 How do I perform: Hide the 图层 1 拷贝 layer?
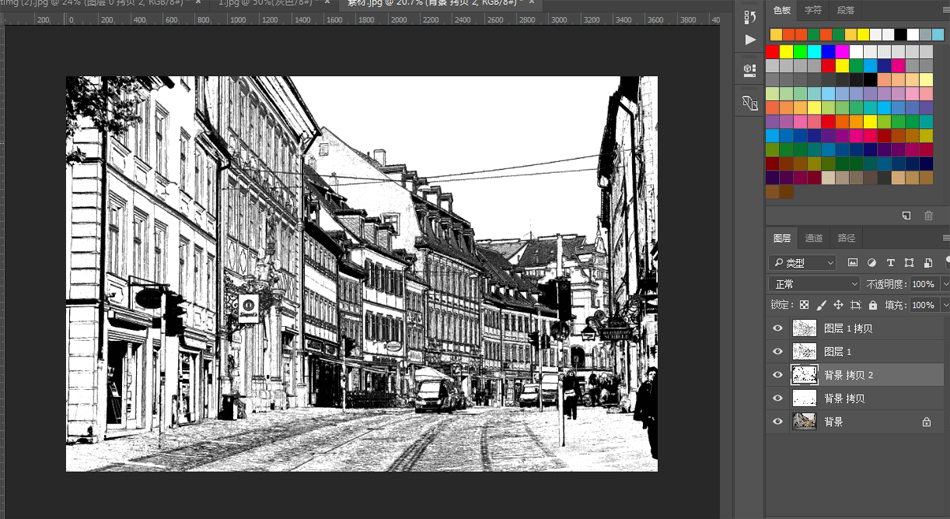tap(778, 328)
